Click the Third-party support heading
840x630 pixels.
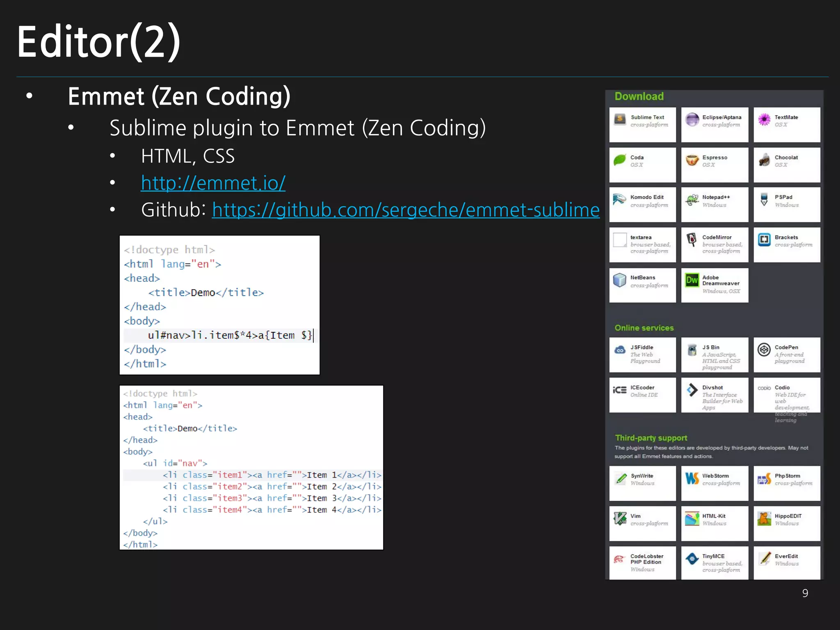click(x=651, y=438)
